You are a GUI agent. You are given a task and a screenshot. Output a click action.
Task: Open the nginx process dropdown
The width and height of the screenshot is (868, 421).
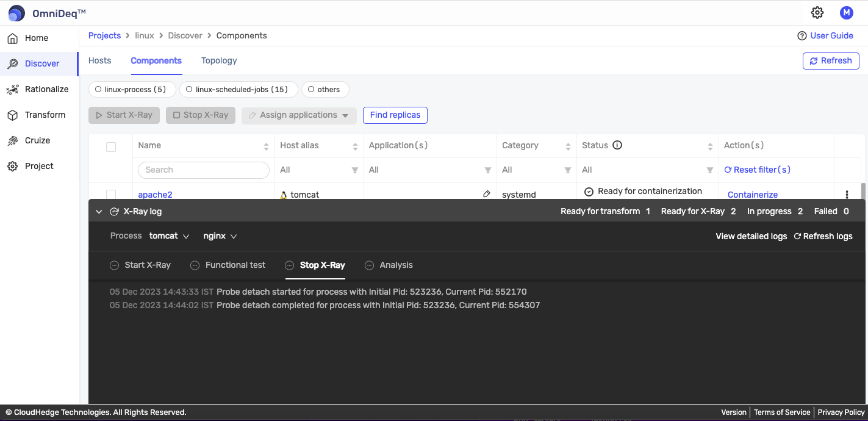pos(220,236)
